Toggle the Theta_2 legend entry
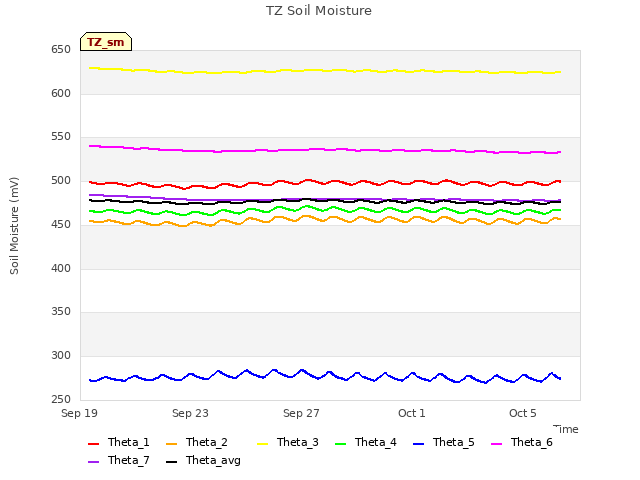 click(x=197, y=442)
